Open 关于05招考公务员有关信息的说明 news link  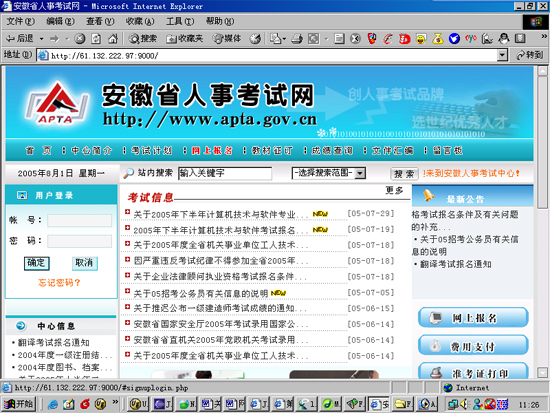[201, 293]
